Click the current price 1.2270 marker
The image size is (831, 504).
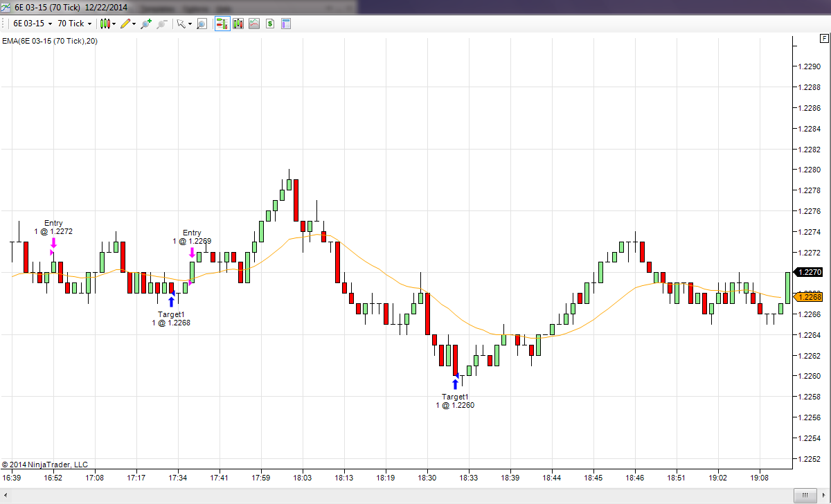click(x=807, y=273)
